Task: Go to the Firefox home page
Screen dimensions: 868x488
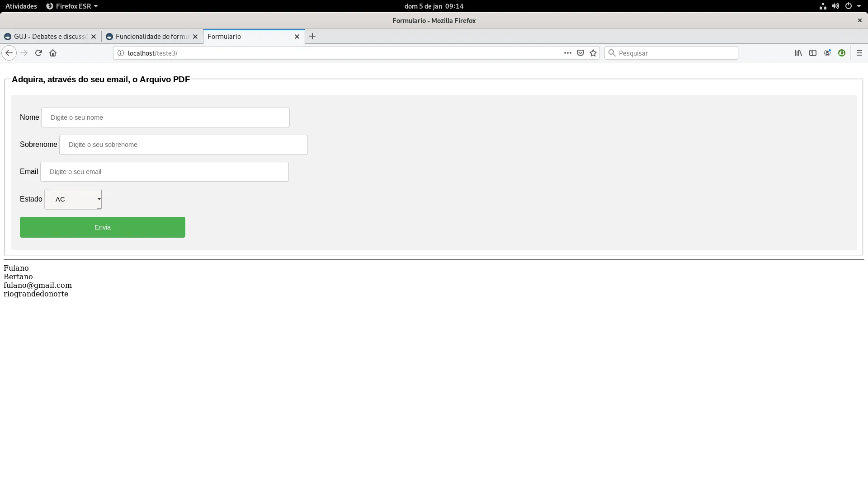Action: click(53, 53)
